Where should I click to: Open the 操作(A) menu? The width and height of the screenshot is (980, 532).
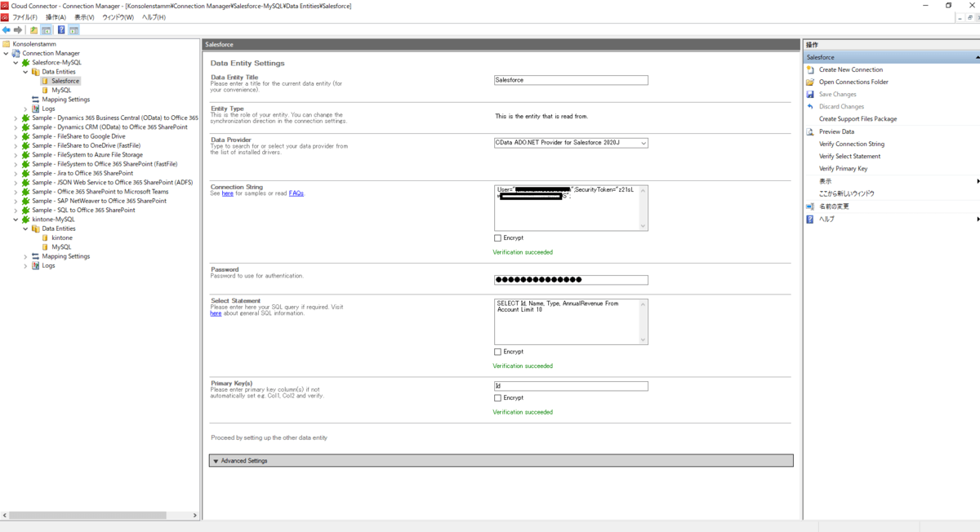pos(56,17)
